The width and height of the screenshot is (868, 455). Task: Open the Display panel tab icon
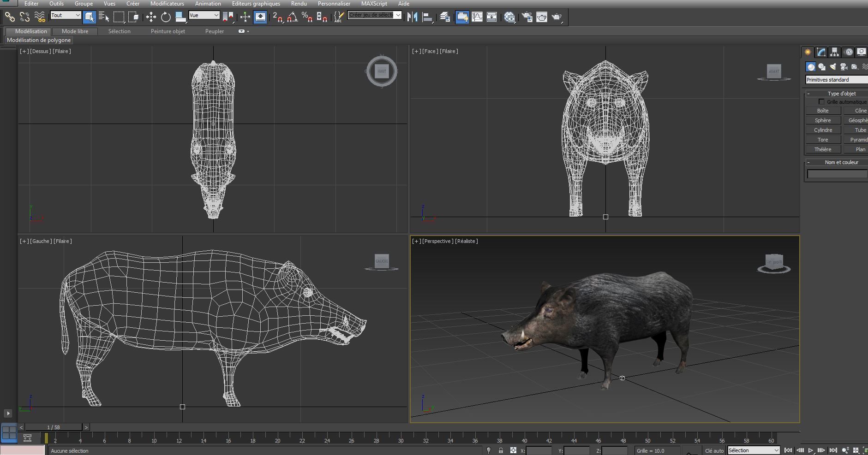pos(862,52)
